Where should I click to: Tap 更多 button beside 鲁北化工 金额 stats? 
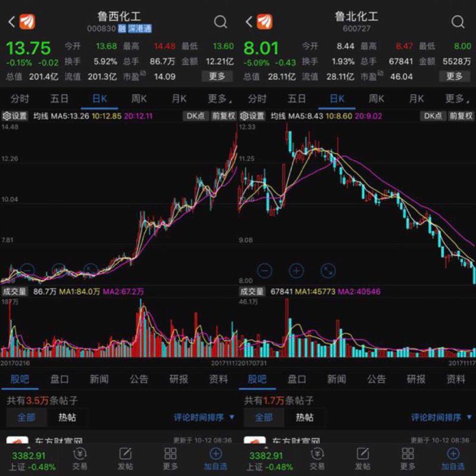coord(455,76)
